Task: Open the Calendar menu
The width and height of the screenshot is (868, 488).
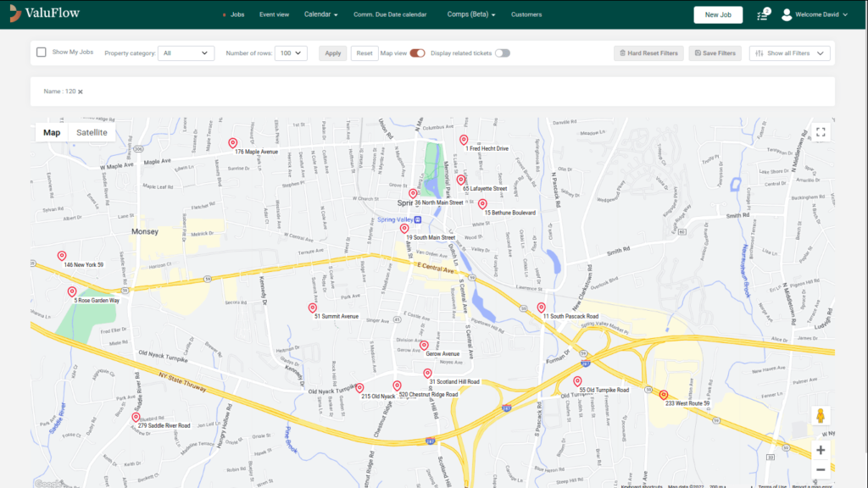Action: [x=320, y=14]
